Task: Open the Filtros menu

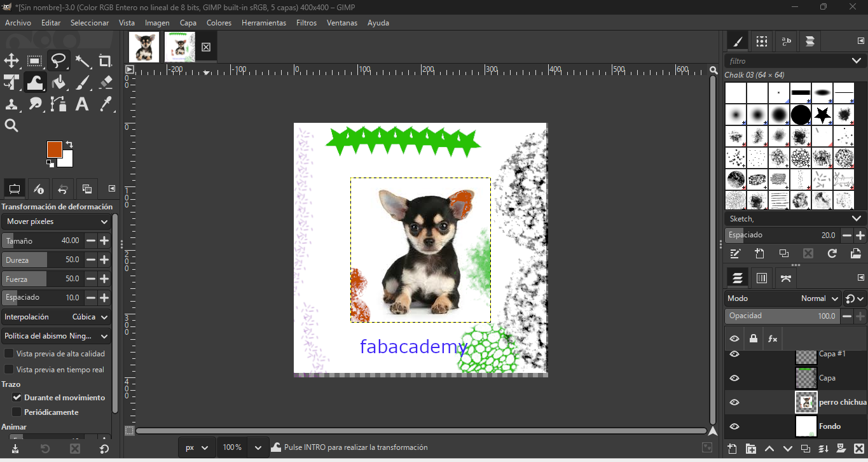Action: tap(307, 23)
